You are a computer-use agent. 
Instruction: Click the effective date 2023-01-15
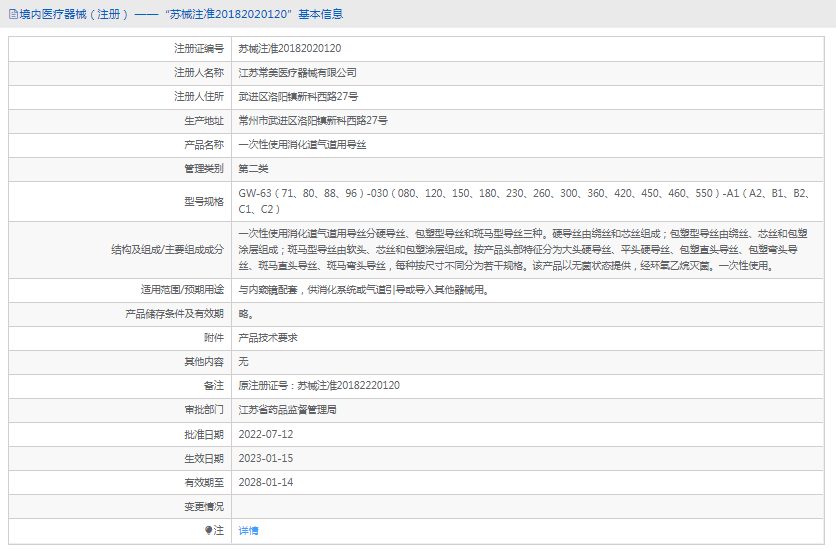(x=266, y=458)
